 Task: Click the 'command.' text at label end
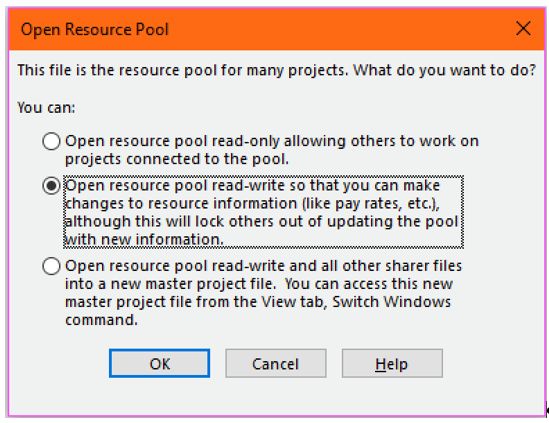coord(102,320)
